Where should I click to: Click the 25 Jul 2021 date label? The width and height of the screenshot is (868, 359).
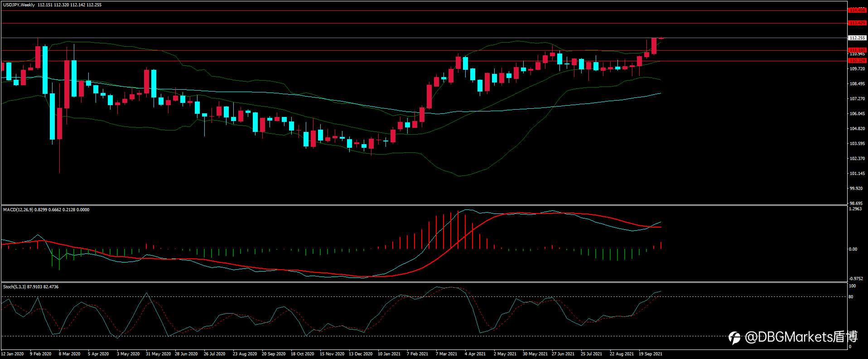(x=592, y=354)
